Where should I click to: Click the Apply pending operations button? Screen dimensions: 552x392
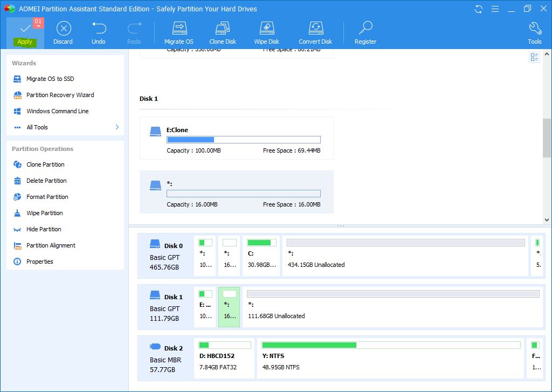coord(25,33)
